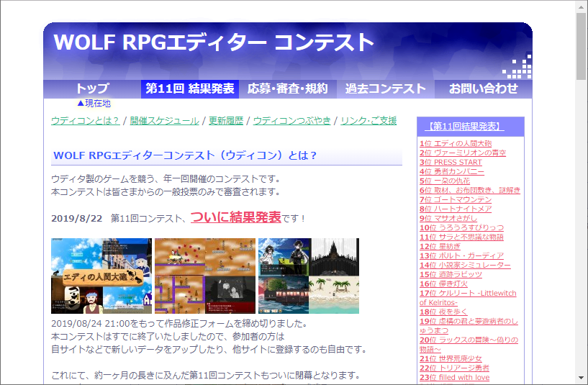This screenshot has height=385, width=588.
Task: Click the scrollbar down arrow
Action: tap(582, 379)
